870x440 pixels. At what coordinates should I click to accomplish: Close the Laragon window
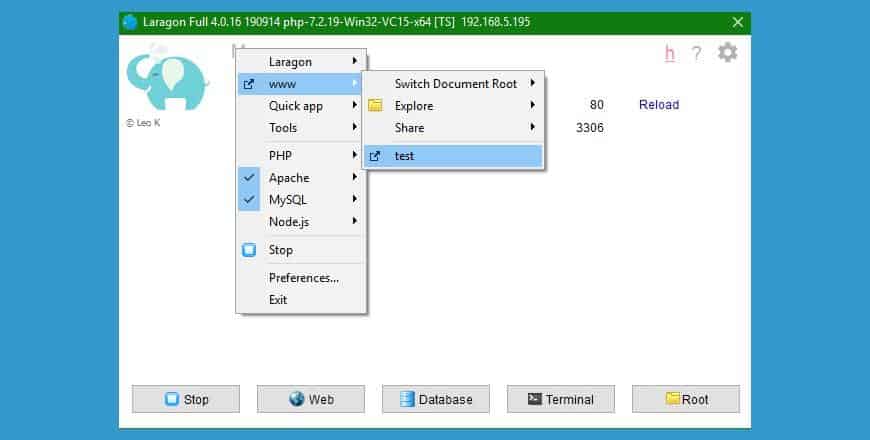(737, 22)
